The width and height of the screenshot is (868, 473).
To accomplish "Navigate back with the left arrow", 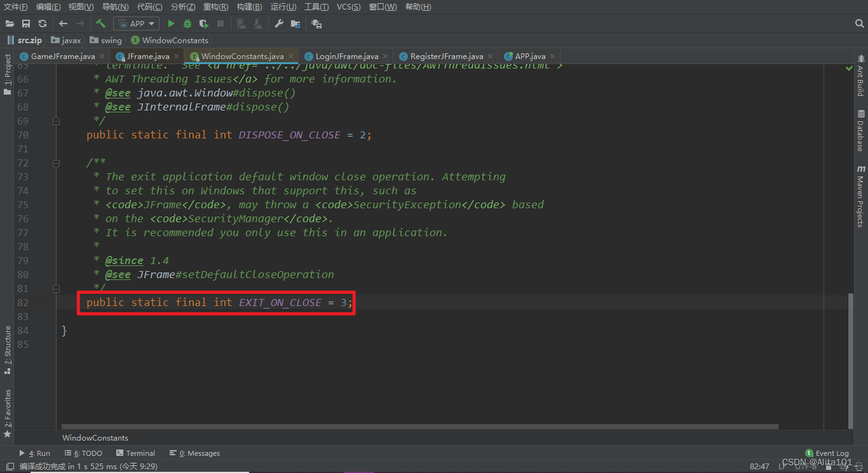I will (x=63, y=23).
